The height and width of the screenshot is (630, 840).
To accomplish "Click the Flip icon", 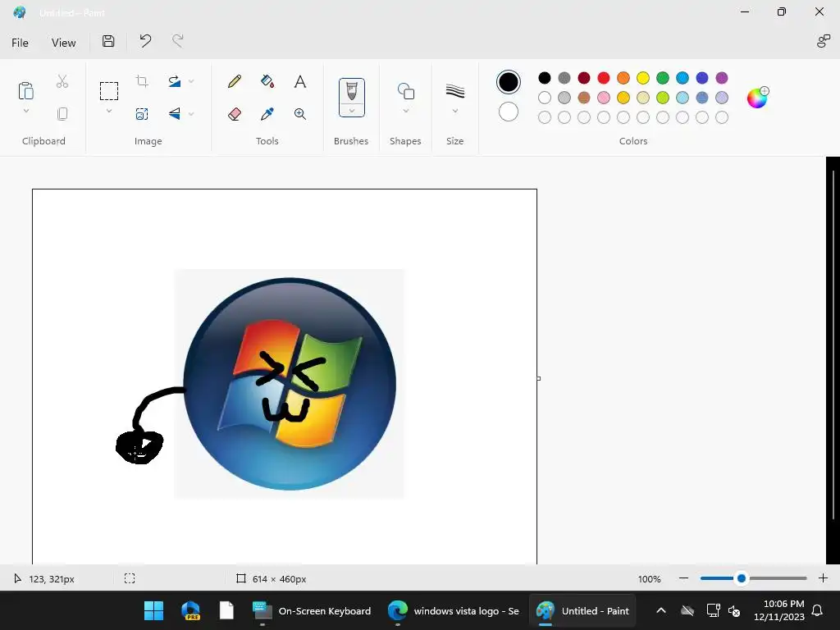I will click(x=174, y=113).
